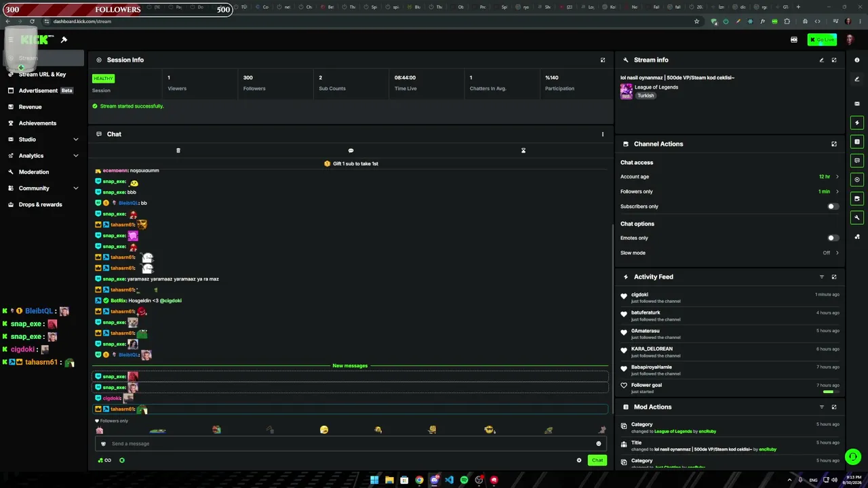Expand the Studio sidebar section
868x488 pixels.
(x=43, y=140)
